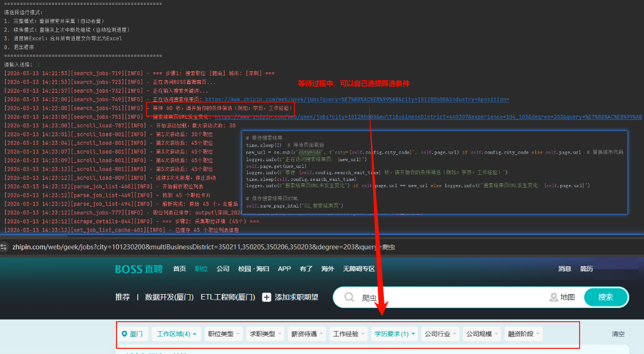The width and height of the screenshot is (644, 354).
Task: Open the 公司行业 dropdown
Action: 440,334
